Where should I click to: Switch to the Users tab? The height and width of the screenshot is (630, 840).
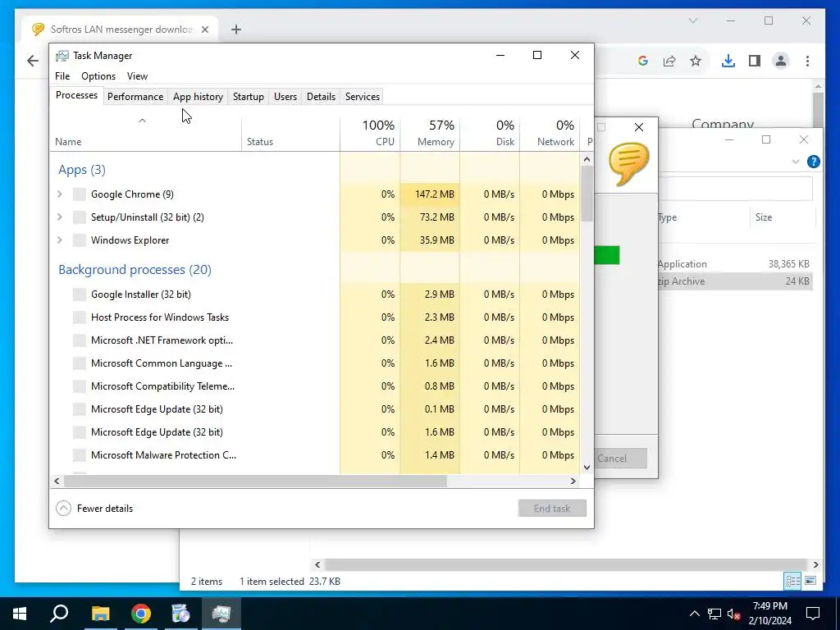pyautogui.click(x=285, y=97)
